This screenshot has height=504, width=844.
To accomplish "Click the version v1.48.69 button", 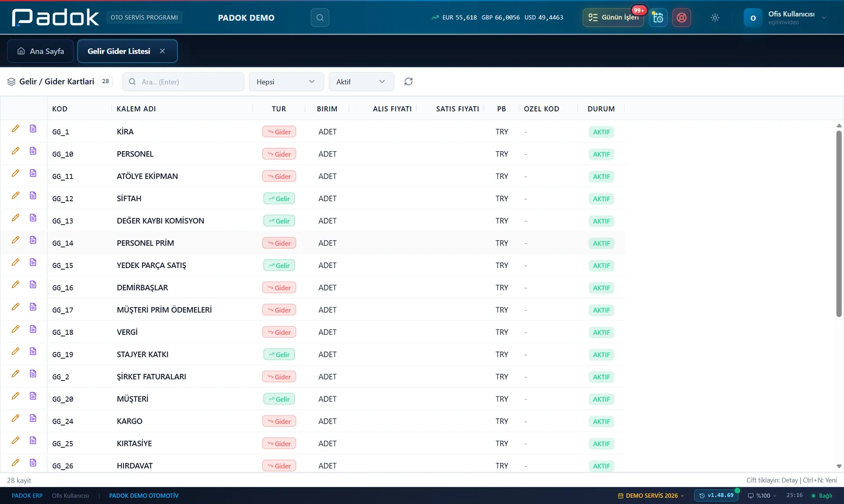I will (x=716, y=496).
